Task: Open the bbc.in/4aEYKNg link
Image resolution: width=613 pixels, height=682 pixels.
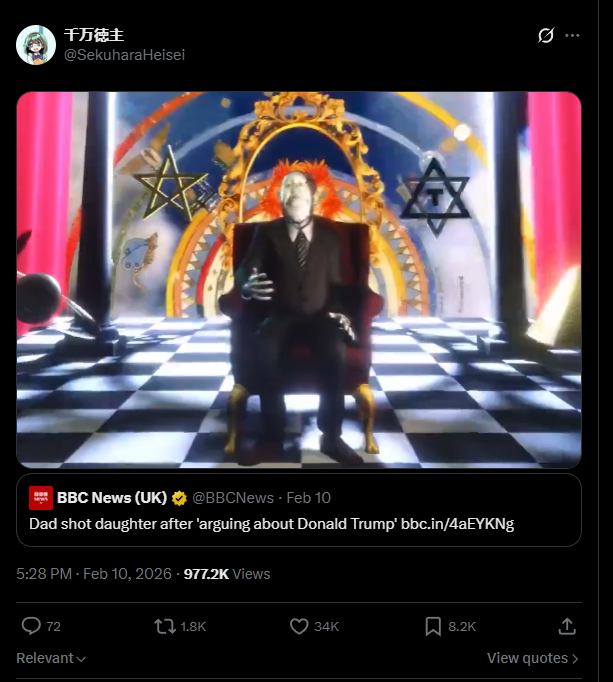Action: tap(458, 523)
